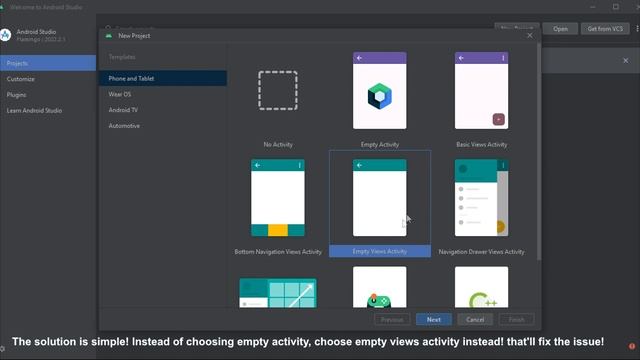Click the New Project dialog Android icon
This screenshot has width=640, height=360.
point(109,36)
